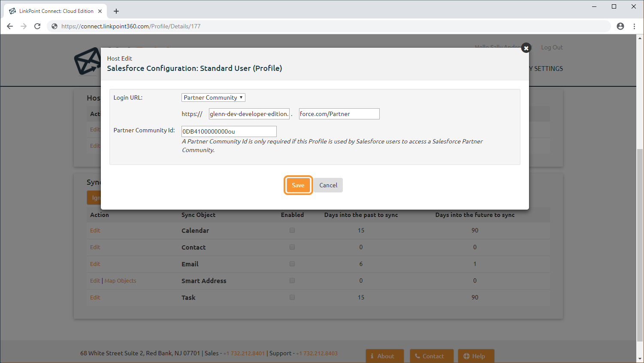Open Map Objects for Smart Address
The width and height of the screenshot is (644, 363).
tap(120, 281)
